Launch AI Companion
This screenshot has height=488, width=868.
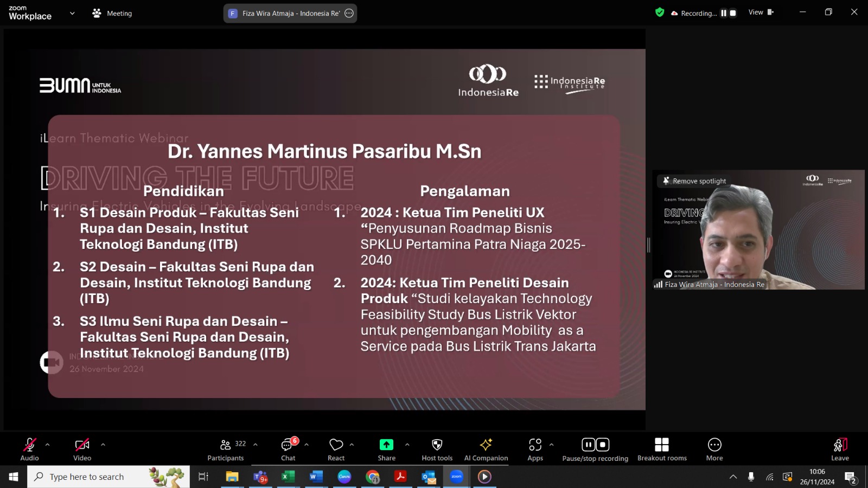point(486,450)
